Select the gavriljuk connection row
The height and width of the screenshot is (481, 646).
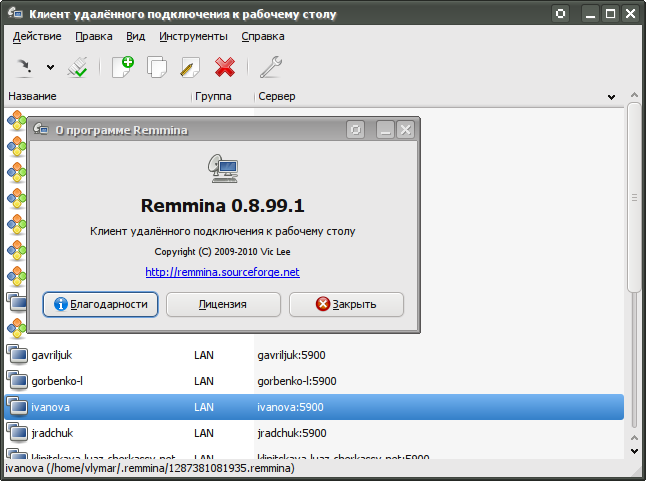(314, 355)
